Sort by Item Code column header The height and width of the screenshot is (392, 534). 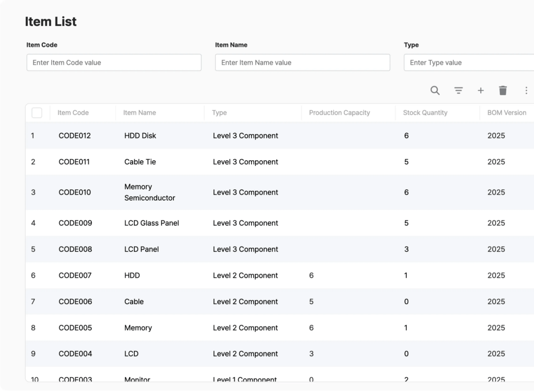tap(73, 113)
